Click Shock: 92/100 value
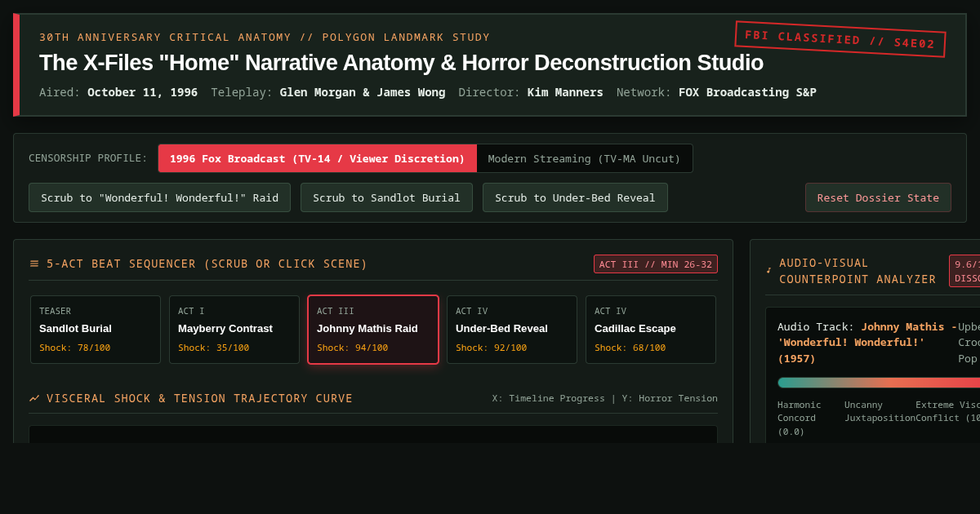The image size is (980, 514). click(491, 348)
